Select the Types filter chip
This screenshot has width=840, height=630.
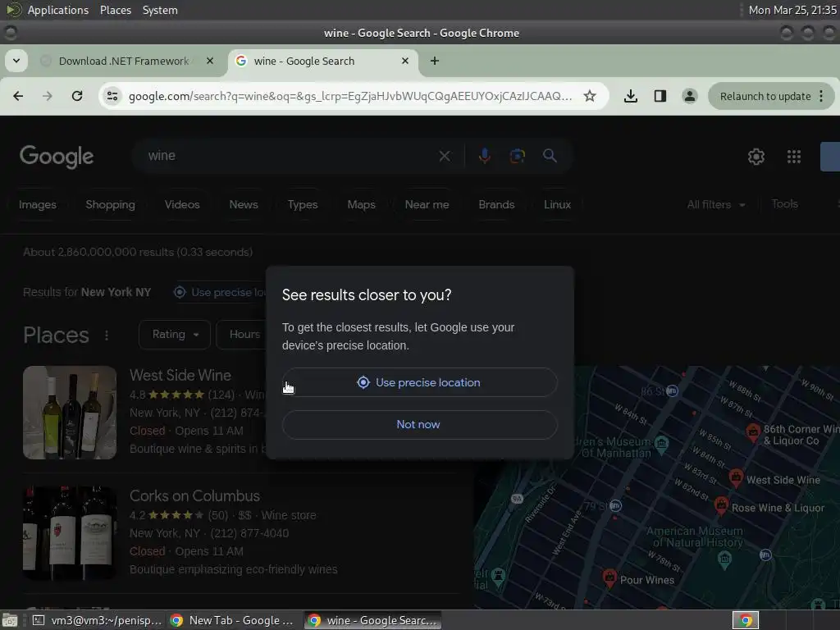pyautogui.click(x=303, y=204)
